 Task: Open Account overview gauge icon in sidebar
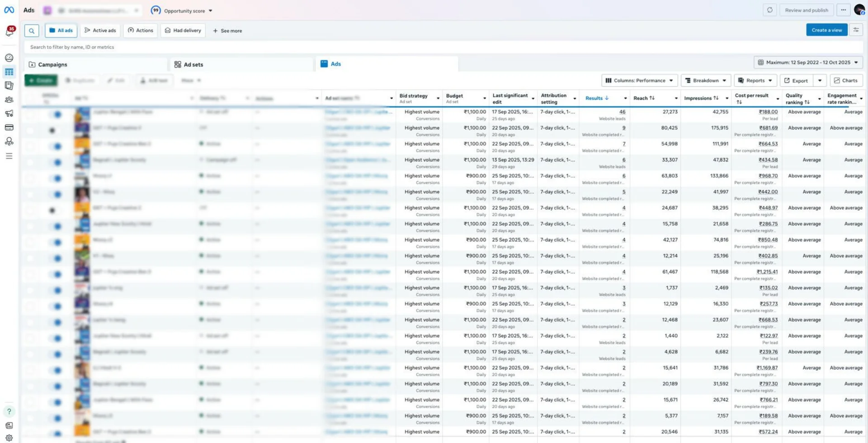(9, 58)
